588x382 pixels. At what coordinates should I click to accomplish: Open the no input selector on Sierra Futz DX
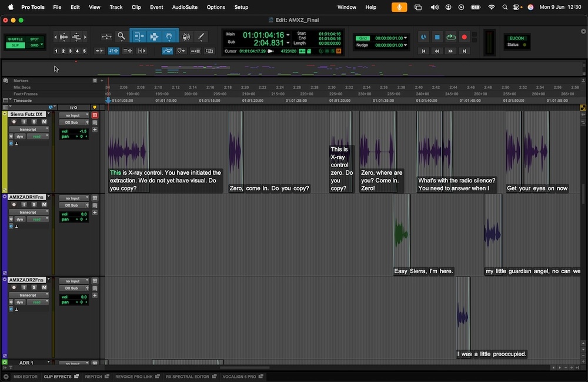[74, 115]
